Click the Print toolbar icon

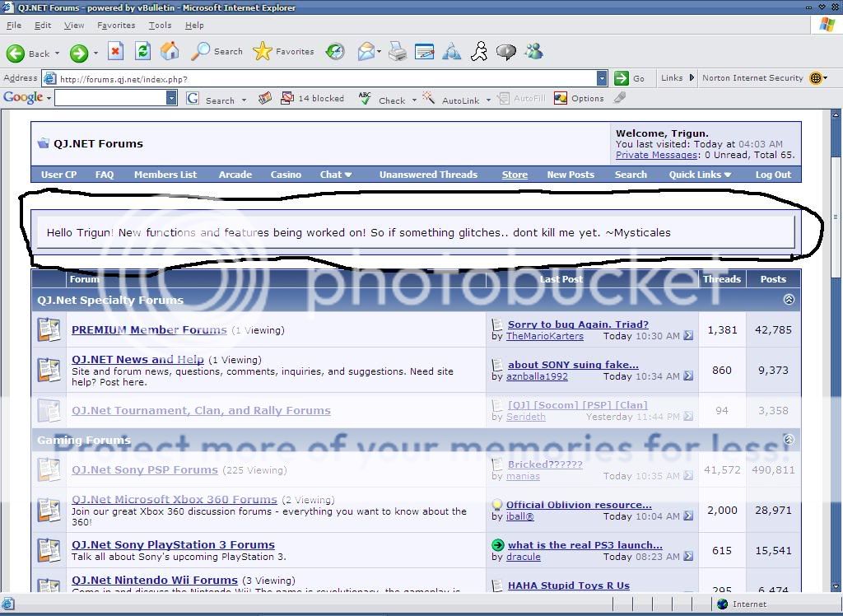[398, 53]
